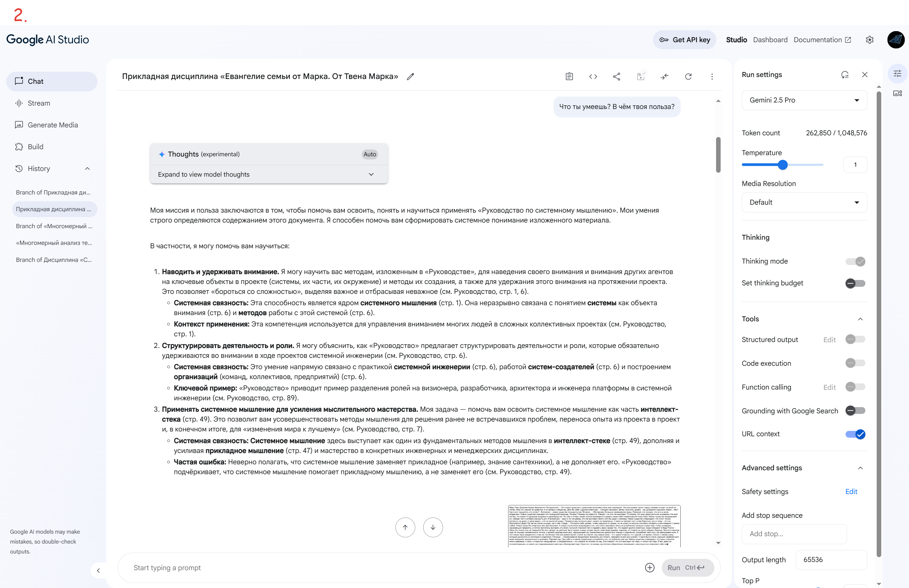The height and width of the screenshot is (588, 909).
Task: Enable Grounding with Google Search toggle
Action: click(855, 411)
